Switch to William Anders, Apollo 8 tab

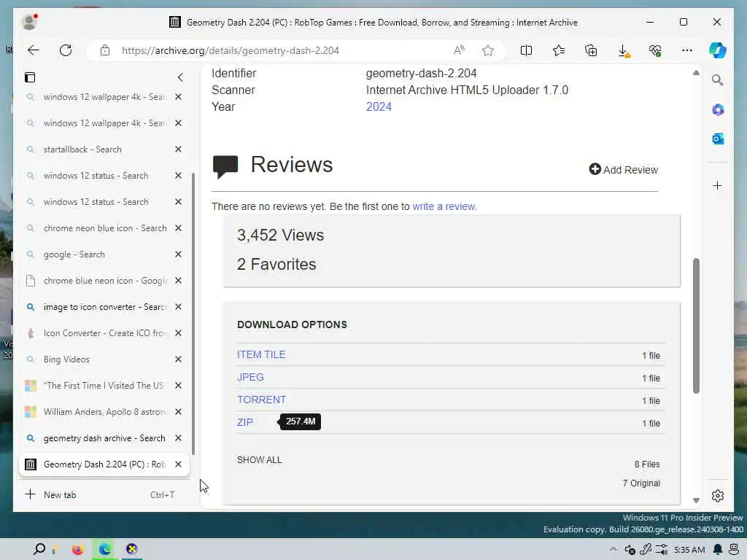tap(97, 412)
